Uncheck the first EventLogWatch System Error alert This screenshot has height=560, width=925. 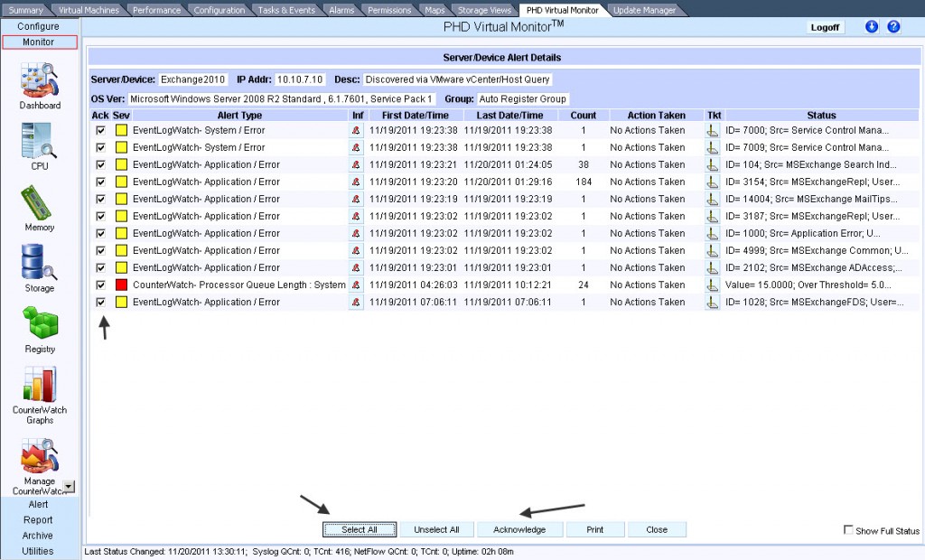click(100, 130)
